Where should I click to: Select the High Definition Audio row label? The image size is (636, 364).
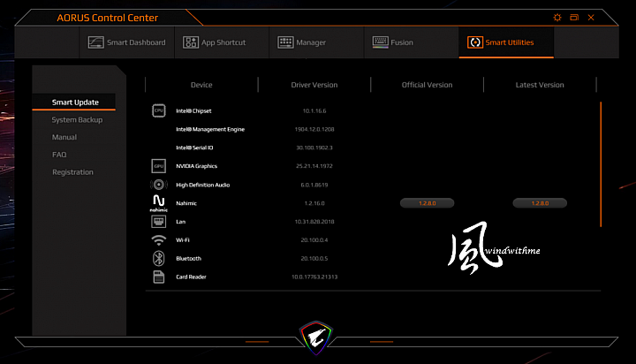point(203,185)
